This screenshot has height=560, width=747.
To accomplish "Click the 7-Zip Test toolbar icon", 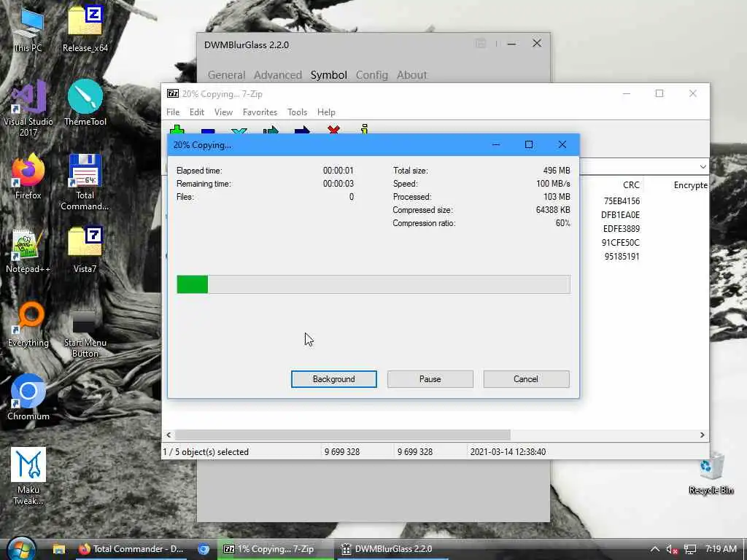I will pyautogui.click(x=239, y=131).
